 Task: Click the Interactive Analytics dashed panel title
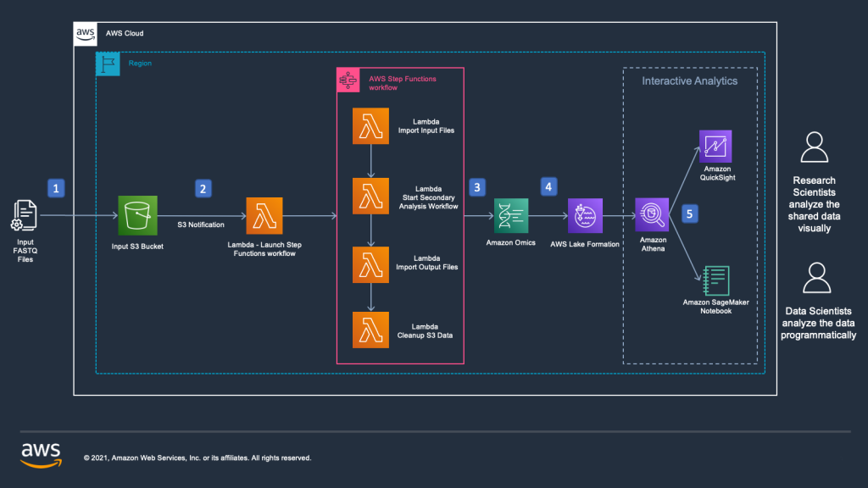690,80
